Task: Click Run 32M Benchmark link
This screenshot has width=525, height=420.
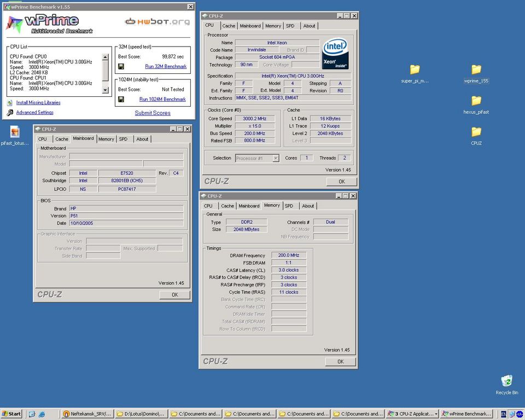Action: 166,66
